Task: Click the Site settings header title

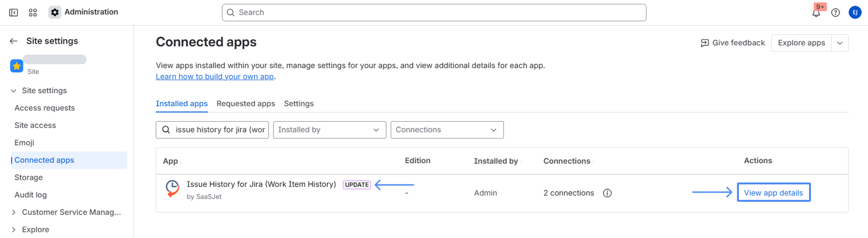Action: pyautogui.click(x=52, y=41)
